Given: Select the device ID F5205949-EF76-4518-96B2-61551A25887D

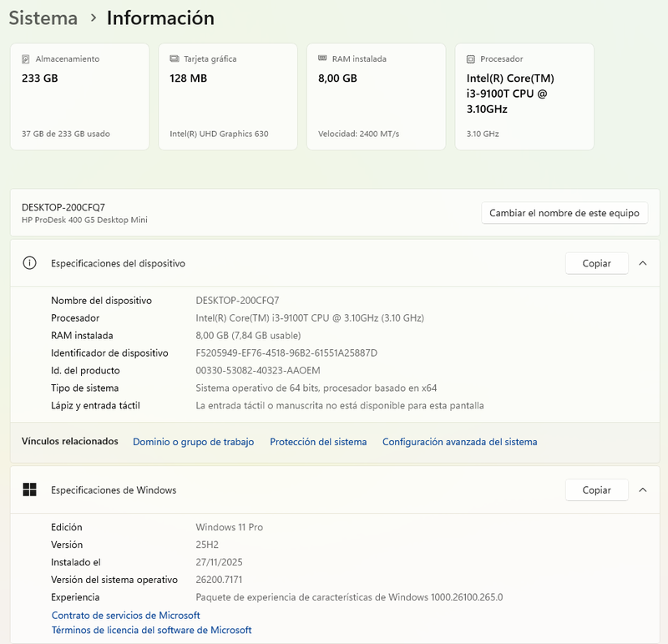Looking at the screenshot, I should [286, 352].
